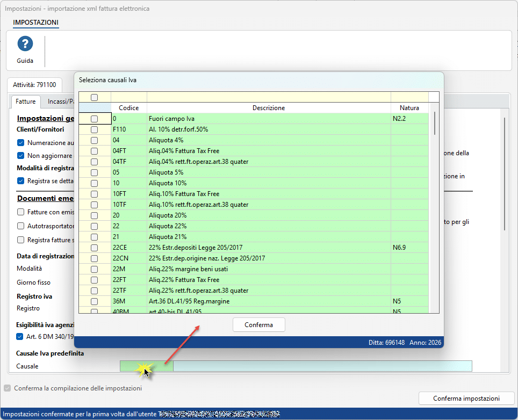This screenshot has width=518, height=420.
Task: Tick the Aliquota 4% row checkbox
Action: (95, 140)
